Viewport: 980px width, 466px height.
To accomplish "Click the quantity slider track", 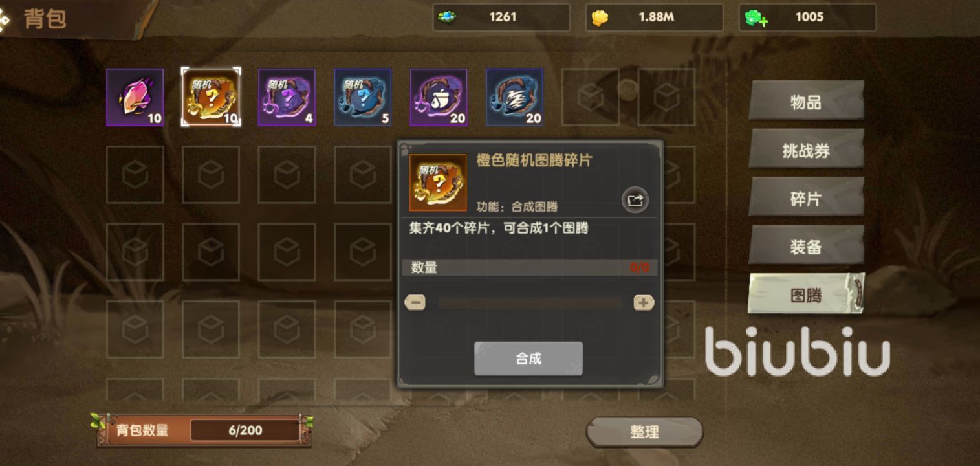I will click(x=530, y=302).
